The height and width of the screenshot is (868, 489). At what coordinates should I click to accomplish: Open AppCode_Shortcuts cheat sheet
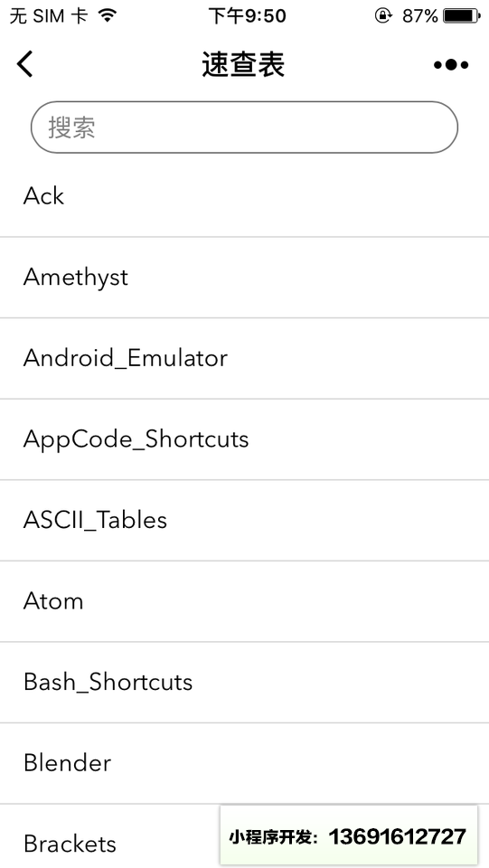click(244, 439)
